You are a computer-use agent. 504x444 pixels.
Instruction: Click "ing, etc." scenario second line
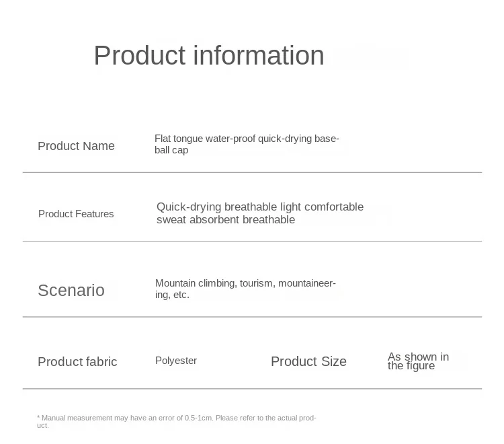172,295
